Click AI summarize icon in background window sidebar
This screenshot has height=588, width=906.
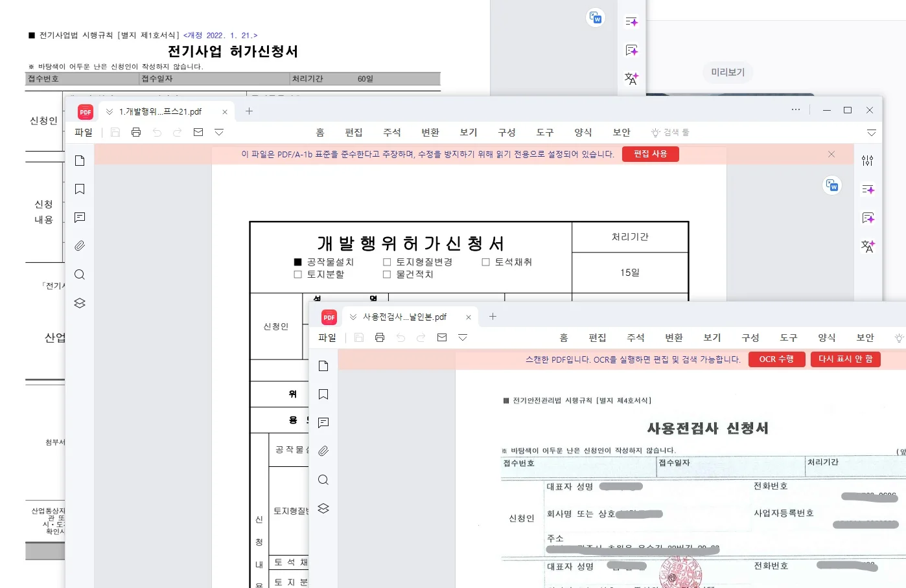631,21
